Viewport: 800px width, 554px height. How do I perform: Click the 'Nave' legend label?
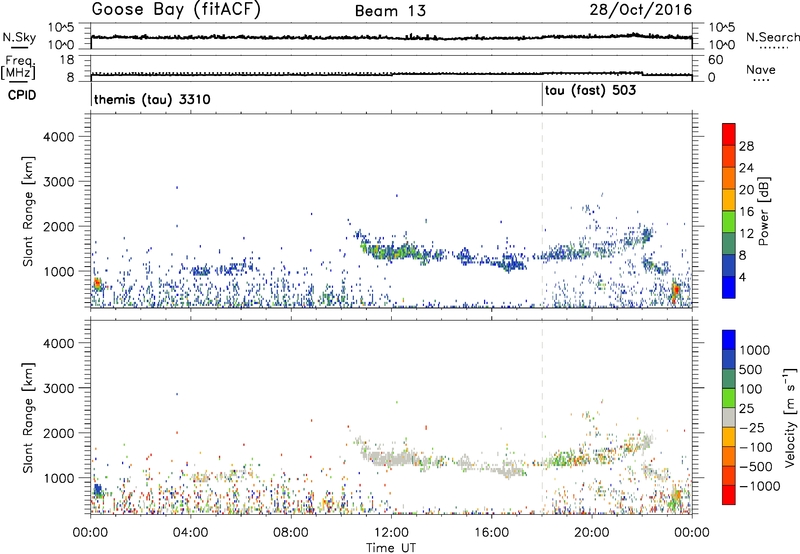(x=761, y=69)
